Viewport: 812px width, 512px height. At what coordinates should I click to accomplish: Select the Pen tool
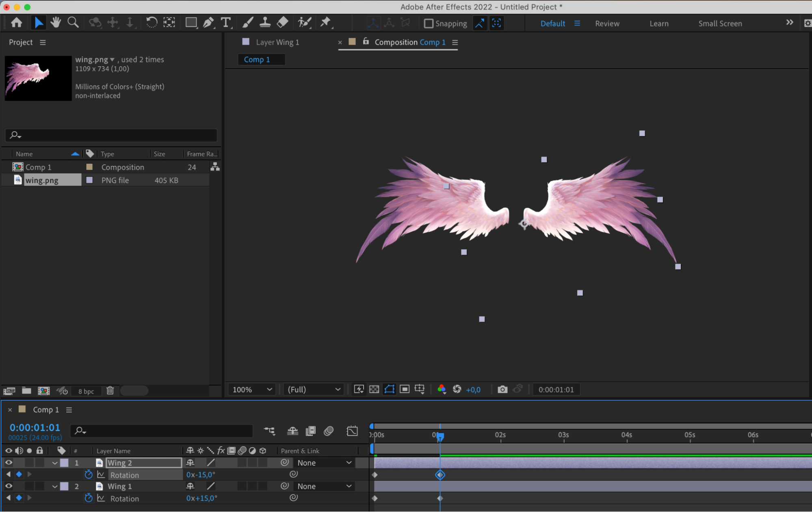pyautogui.click(x=208, y=23)
